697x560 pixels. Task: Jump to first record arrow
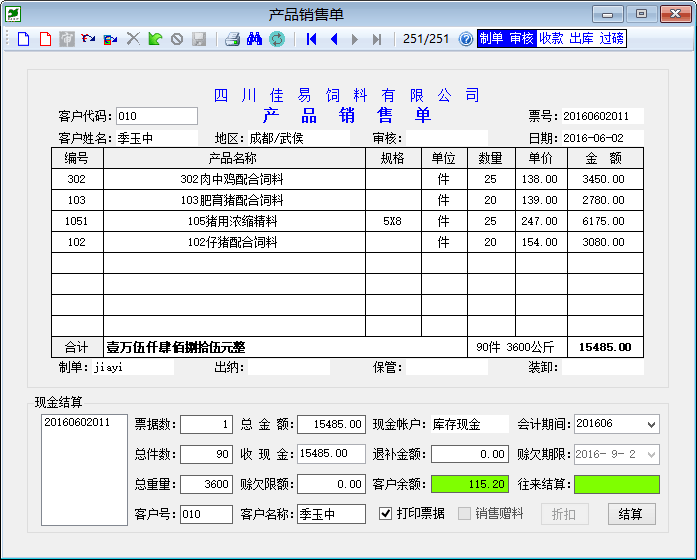[312, 39]
